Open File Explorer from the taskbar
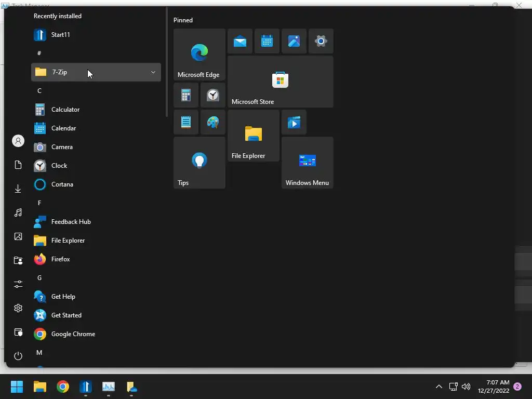 click(x=39, y=387)
